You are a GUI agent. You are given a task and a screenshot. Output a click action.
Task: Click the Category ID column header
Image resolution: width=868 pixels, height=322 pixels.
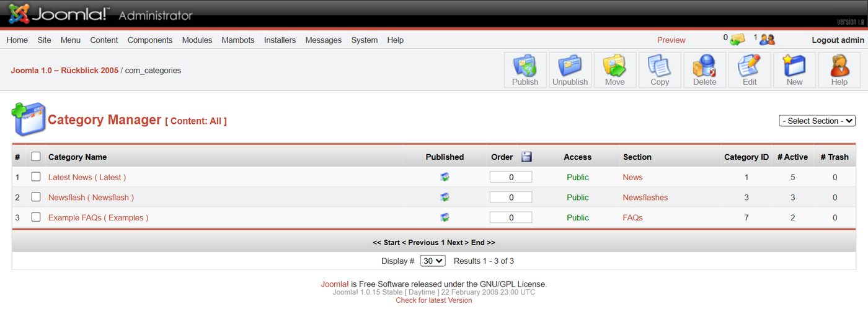746,157
